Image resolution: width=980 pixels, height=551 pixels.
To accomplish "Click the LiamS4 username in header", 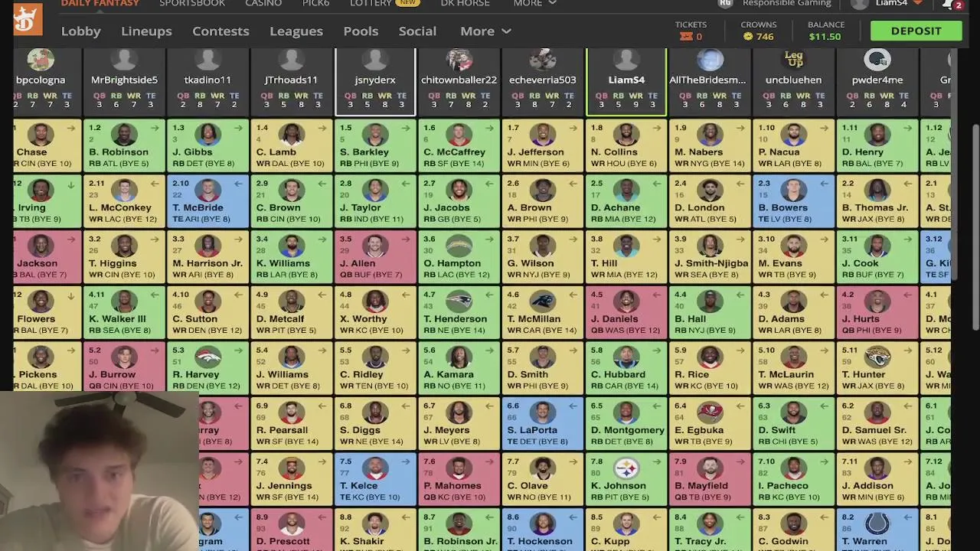I will 891,4.
